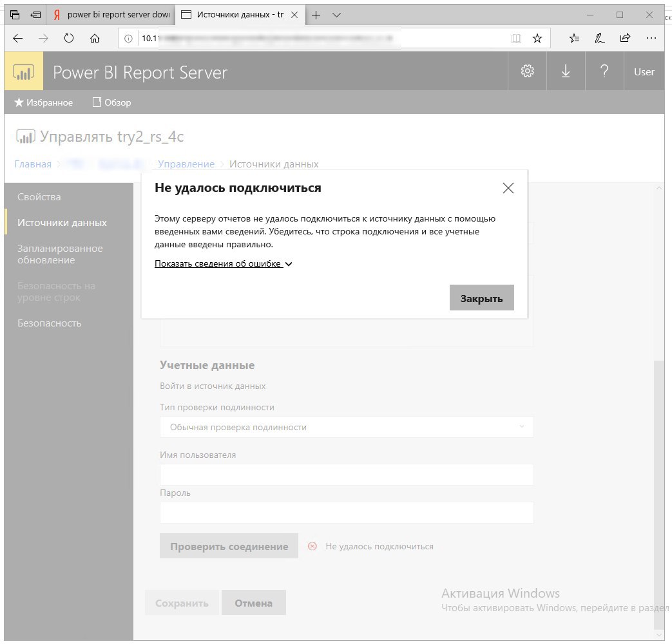Image resolution: width=672 pixels, height=644 pixels.
Task: Click Проверить соединение button
Action: tap(229, 546)
